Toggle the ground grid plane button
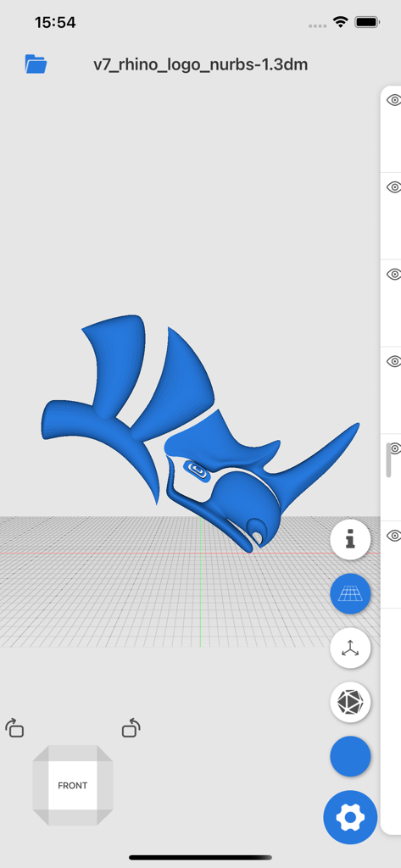This screenshot has height=868, width=401. click(350, 593)
